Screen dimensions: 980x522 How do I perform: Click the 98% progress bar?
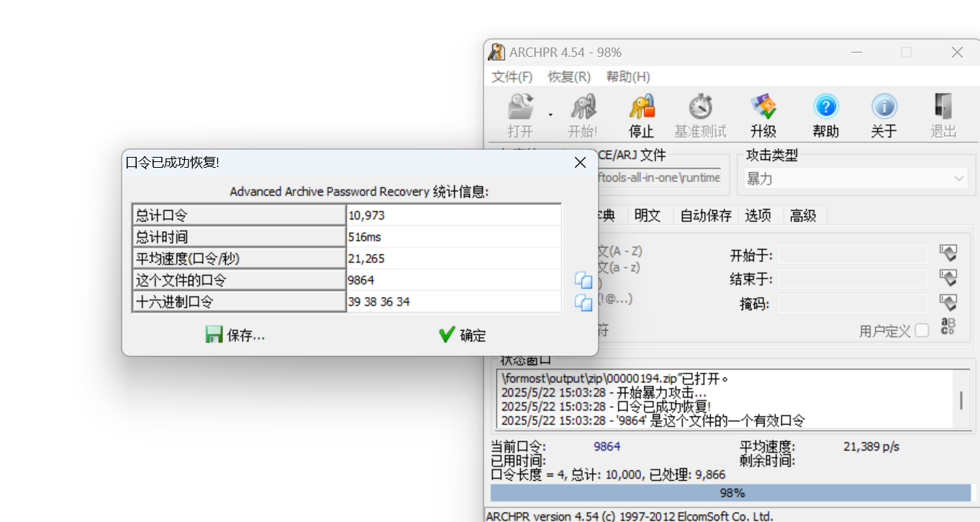731,493
